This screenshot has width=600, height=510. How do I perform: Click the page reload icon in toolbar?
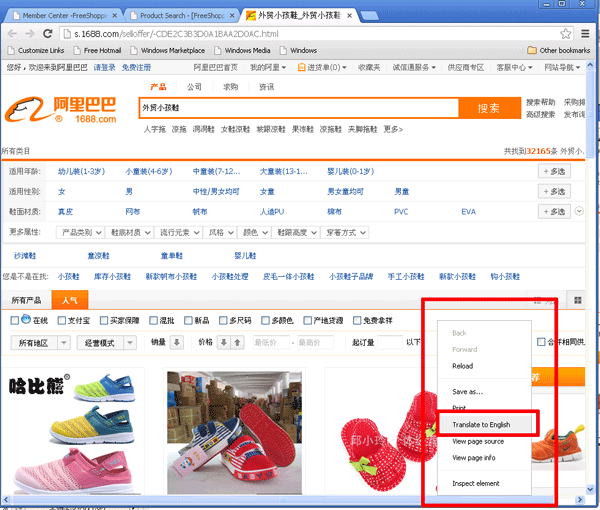pyautogui.click(x=47, y=33)
